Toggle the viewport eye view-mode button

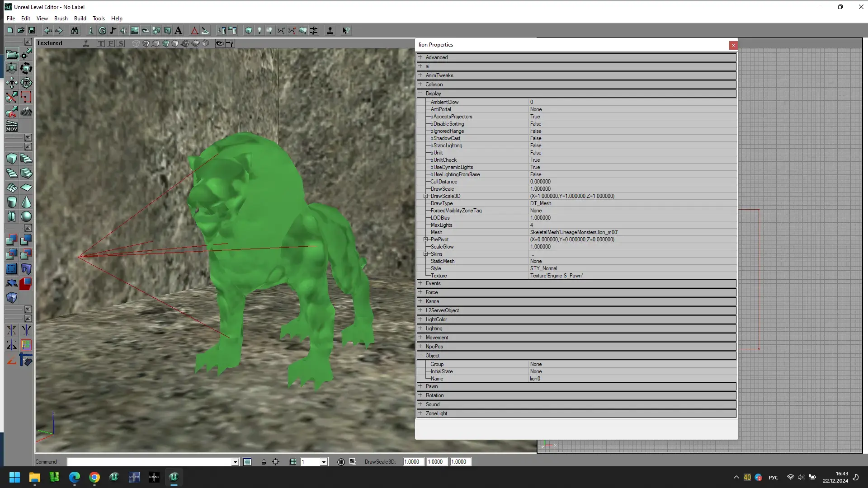click(x=220, y=43)
